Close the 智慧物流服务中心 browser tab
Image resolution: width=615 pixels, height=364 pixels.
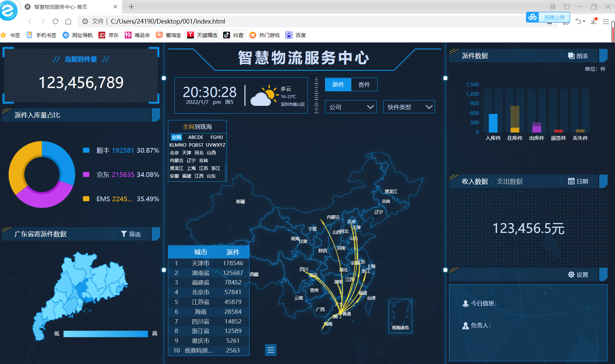(115, 7)
